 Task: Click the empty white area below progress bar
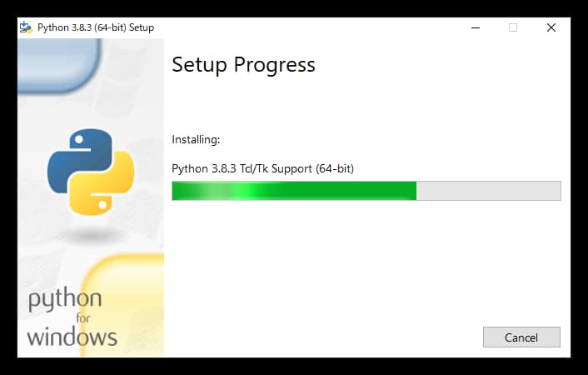[x=366, y=262]
